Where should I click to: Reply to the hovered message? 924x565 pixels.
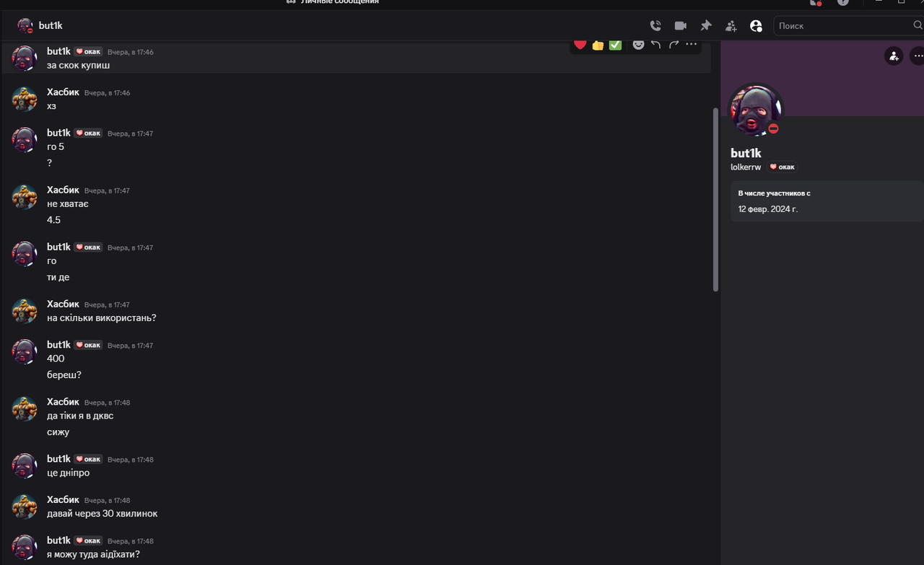coord(656,45)
